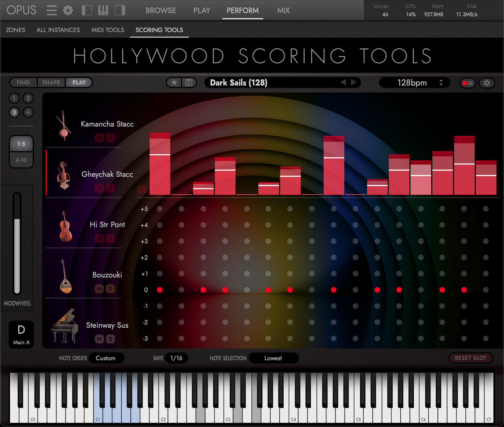Click the MODWHEEL slider
The height and width of the screenshot is (427, 504).
coord(17,244)
